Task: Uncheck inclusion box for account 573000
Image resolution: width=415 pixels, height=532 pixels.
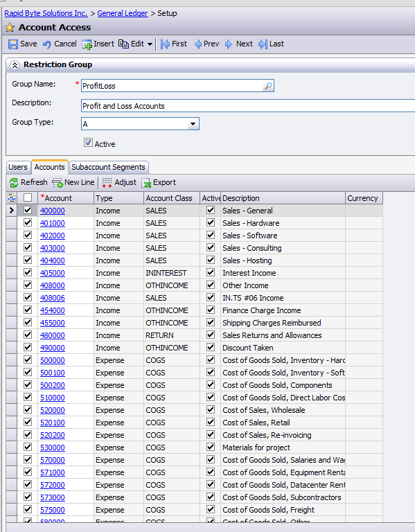Action: [28, 497]
